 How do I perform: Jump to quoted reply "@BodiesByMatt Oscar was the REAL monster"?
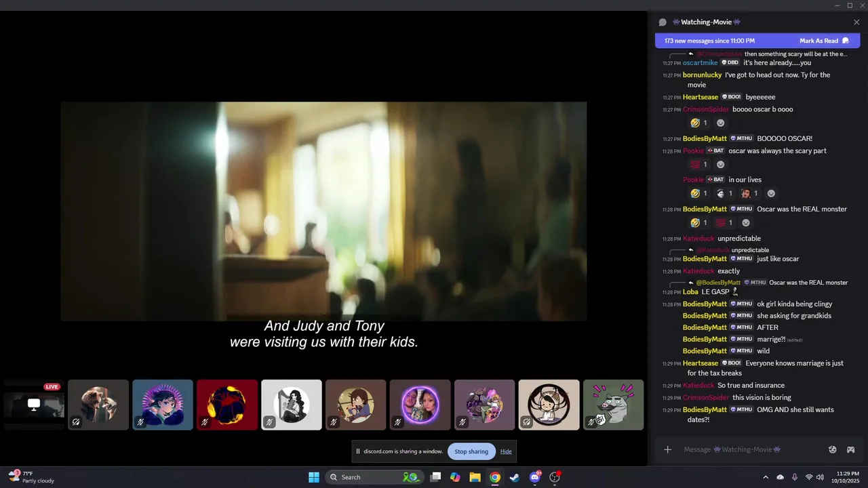pyautogui.click(x=772, y=283)
